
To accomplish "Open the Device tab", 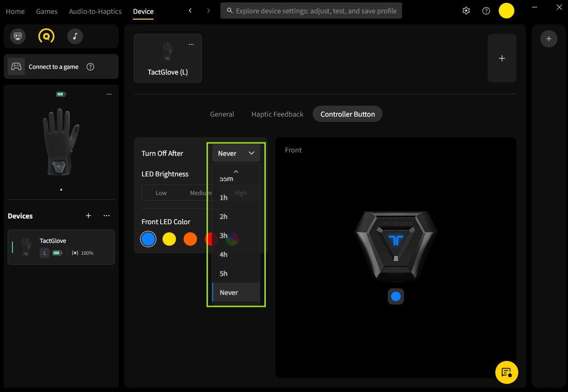I will click(143, 11).
